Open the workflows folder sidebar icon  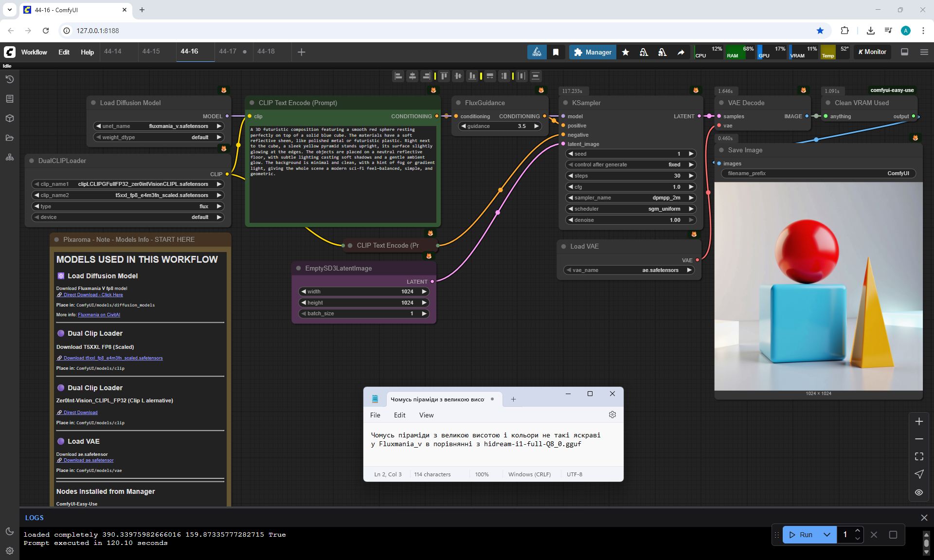point(10,138)
